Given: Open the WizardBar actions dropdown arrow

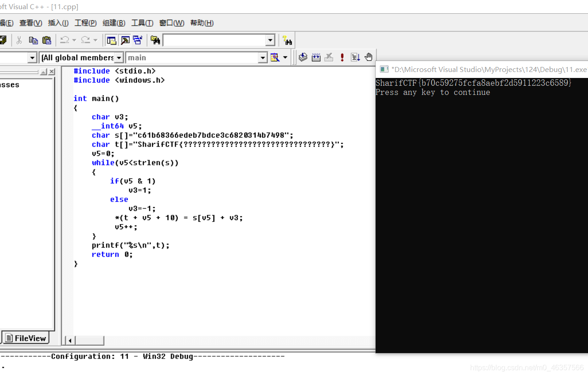Looking at the screenshot, I should [285, 57].
